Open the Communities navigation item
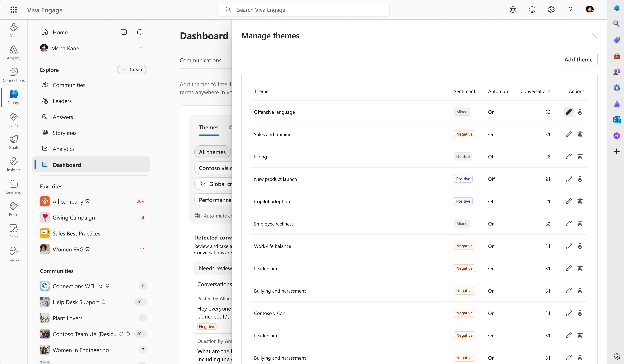Viewport: 624px width, 364px height. point(91,85)
